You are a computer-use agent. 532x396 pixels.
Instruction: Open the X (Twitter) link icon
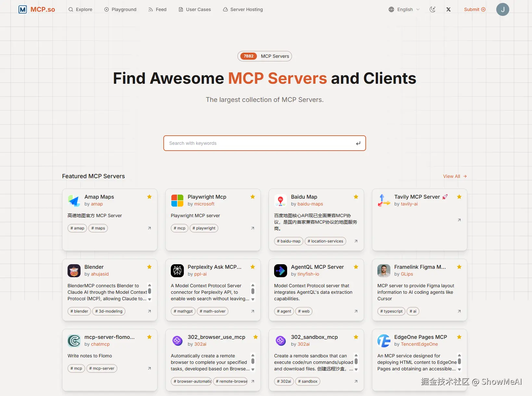[x=449, y=9]
